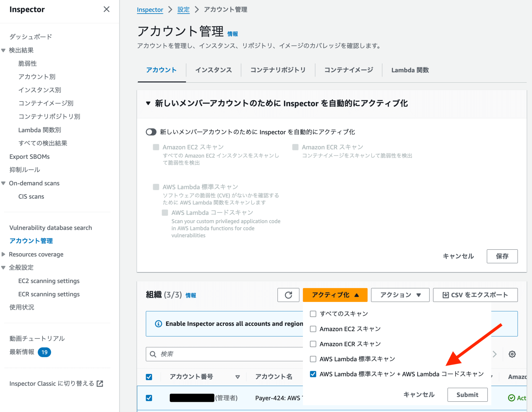Click the 情報 link beside 組織 heading
The height and width of the screenshot is (412, 532).
(191, 296)
